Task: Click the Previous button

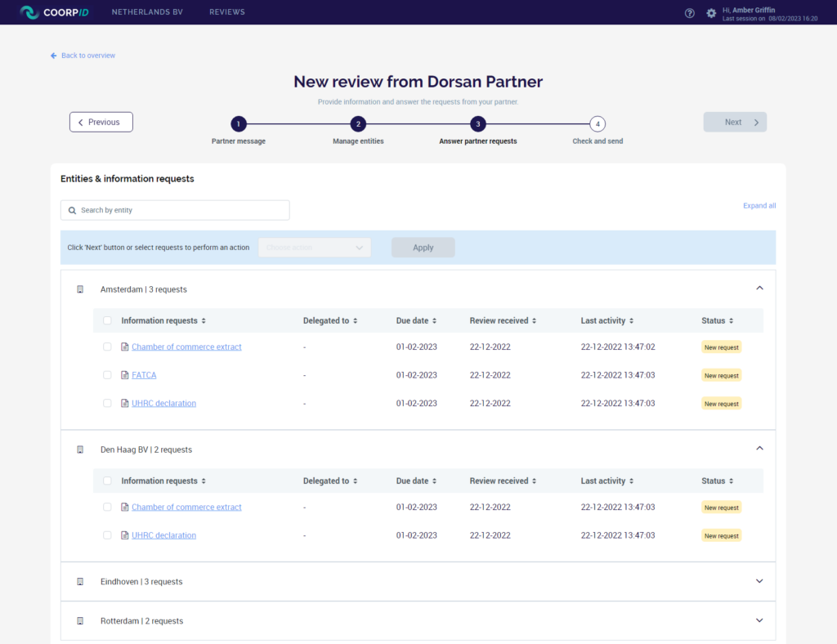Action: tap(101, 123)
